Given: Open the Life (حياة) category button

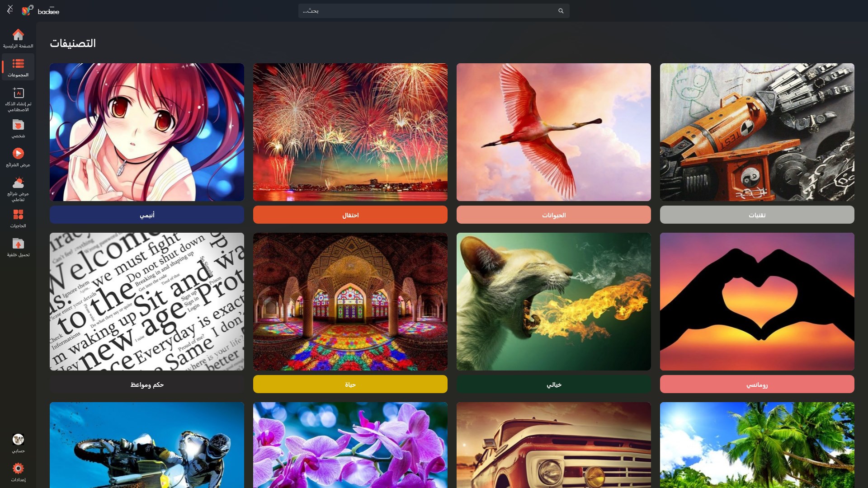Looking at the screenshot, I should (x=350, y=384).
